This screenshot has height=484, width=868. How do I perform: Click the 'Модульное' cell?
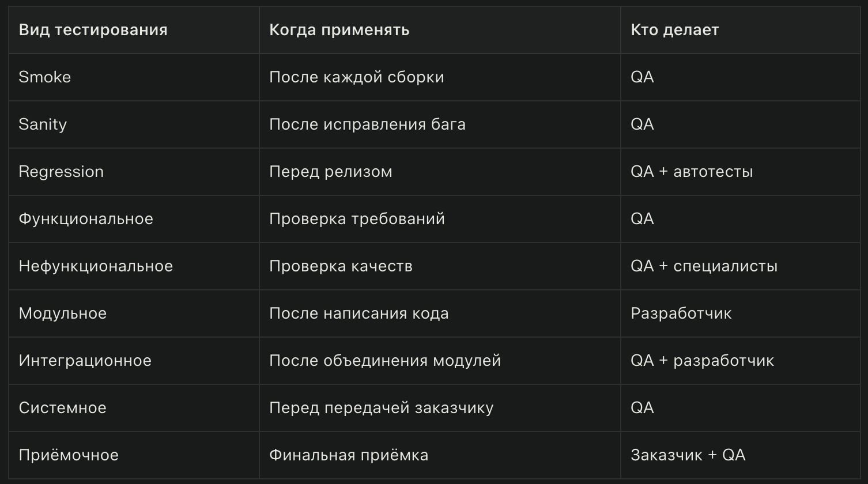coord(134,313)
